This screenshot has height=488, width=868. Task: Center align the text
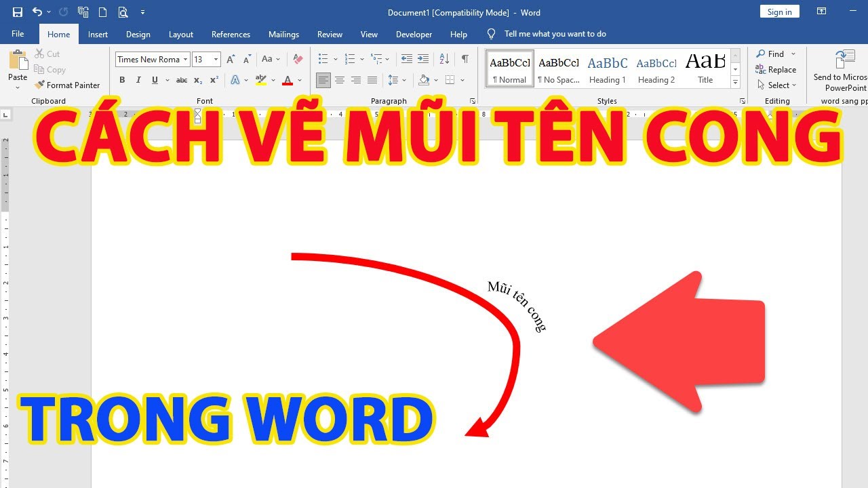(x=340, y=80)
